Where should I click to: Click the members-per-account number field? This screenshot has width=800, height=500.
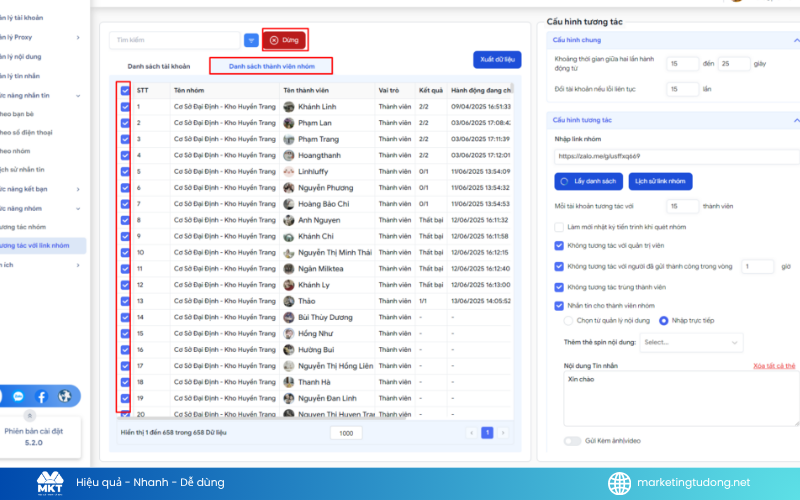tap(682, 206)
